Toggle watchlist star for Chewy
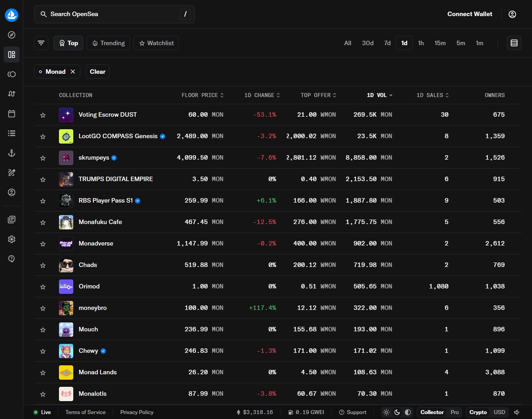Image resolution: width=532 pixels, height=419 pixels. [x=43, y=351]
